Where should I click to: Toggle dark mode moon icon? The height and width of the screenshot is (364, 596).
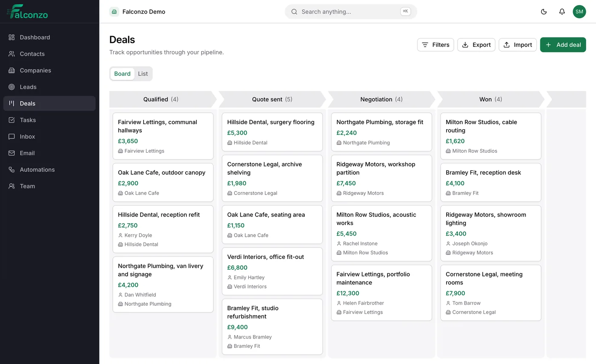point(544,11)
